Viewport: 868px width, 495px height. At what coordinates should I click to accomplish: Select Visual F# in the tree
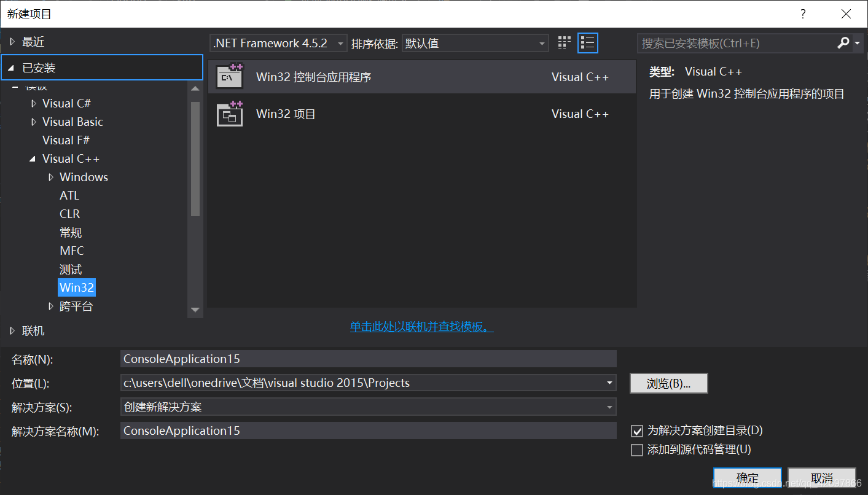pyautogui.click(x=66, y=140)
